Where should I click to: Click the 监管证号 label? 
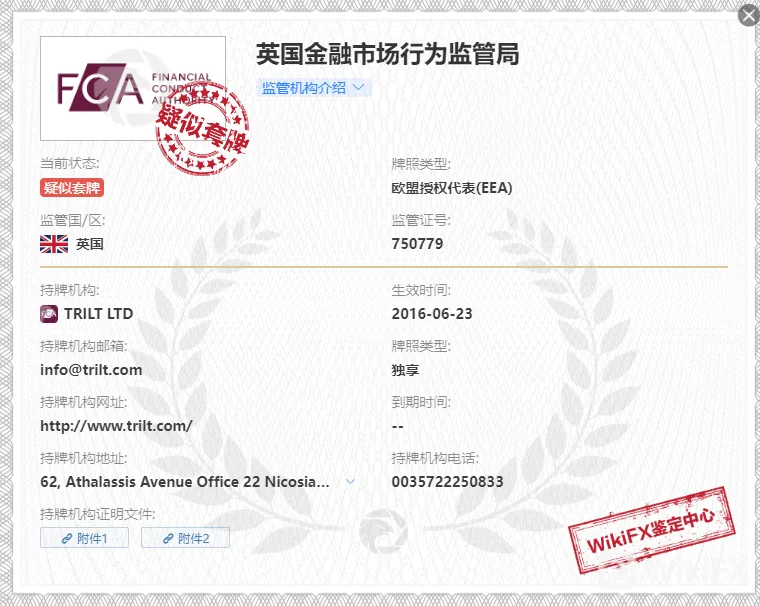coord(421,220)
